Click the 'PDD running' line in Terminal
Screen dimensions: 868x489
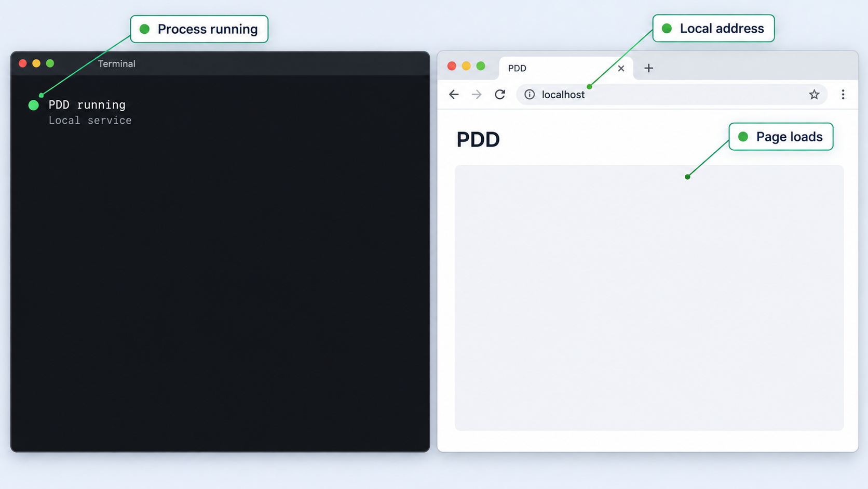[87, 105]
